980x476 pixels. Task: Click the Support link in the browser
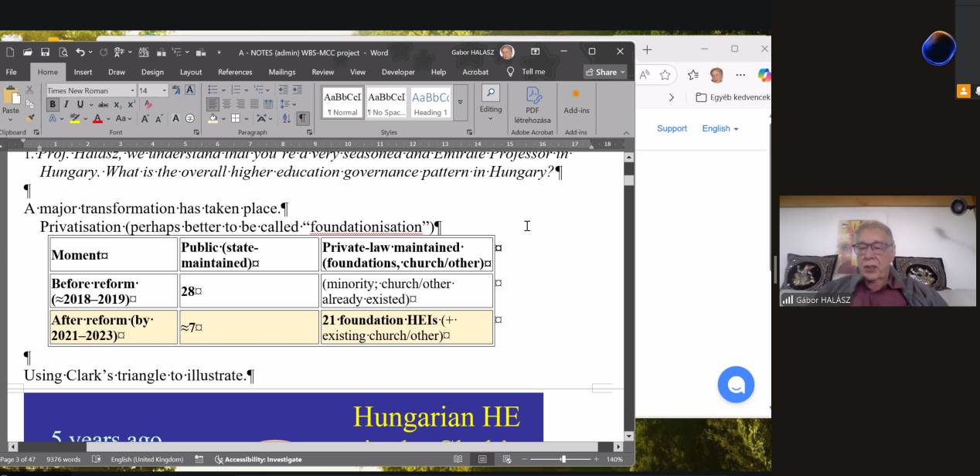[x=672, y=128]
